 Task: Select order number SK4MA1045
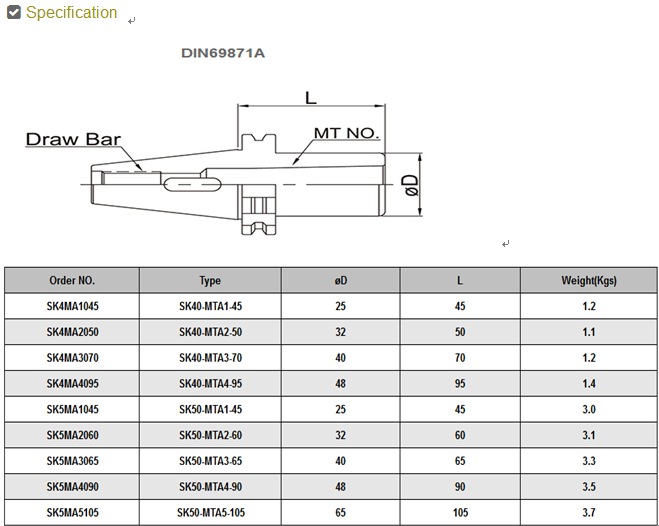click(72, 306)
